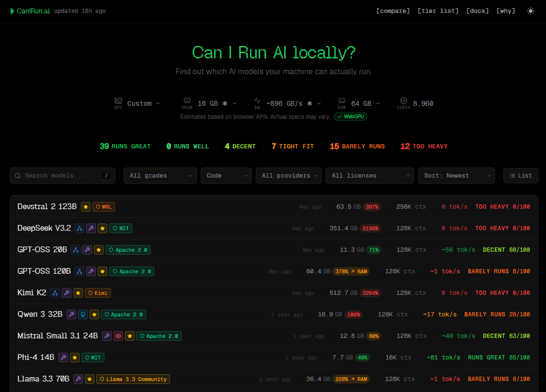Screen dimensions: 546x392
Task: Click the Llama 3.3 Community license badge
Action: tap(133, 380)
